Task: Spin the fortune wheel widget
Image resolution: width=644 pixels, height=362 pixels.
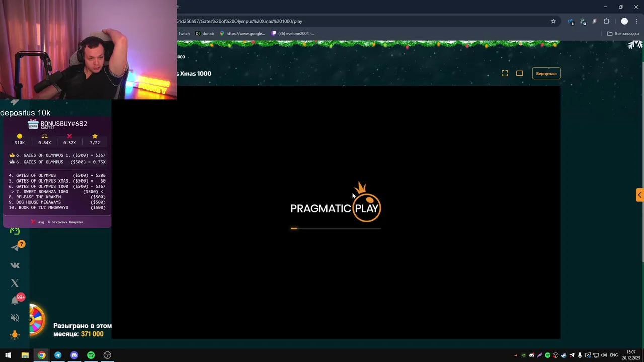Action: point(36,320)
